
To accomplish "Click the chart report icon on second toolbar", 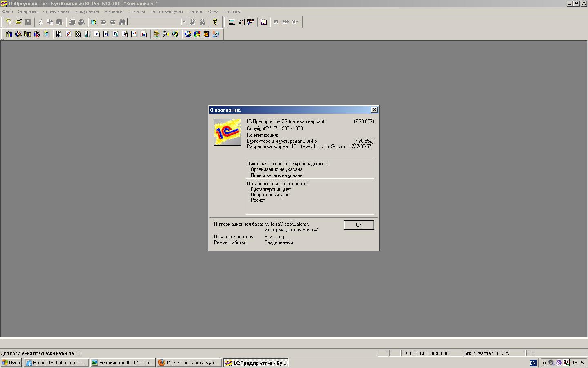I will pyautogui.click(x=144, y=34).
